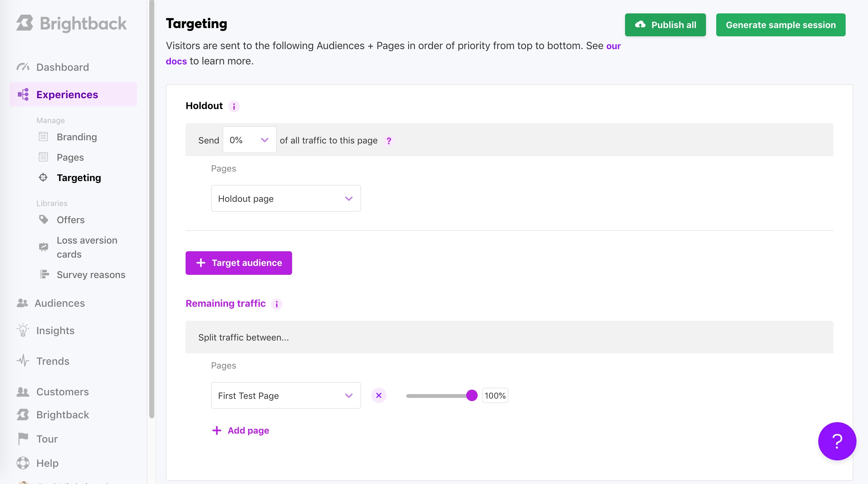Open Trends via the waveform icon
The height and width of the screenshot is (484, 868).
pyautogui.click(x=22, y=361)
